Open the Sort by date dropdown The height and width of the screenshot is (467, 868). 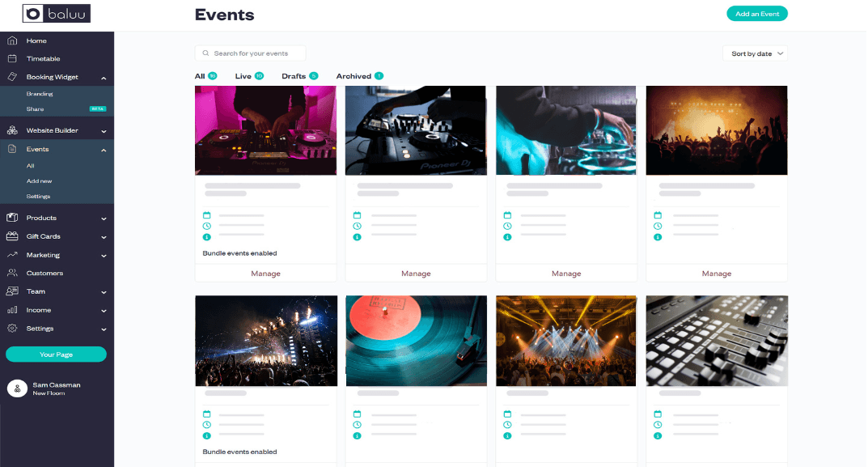click(x=755, y=53)
